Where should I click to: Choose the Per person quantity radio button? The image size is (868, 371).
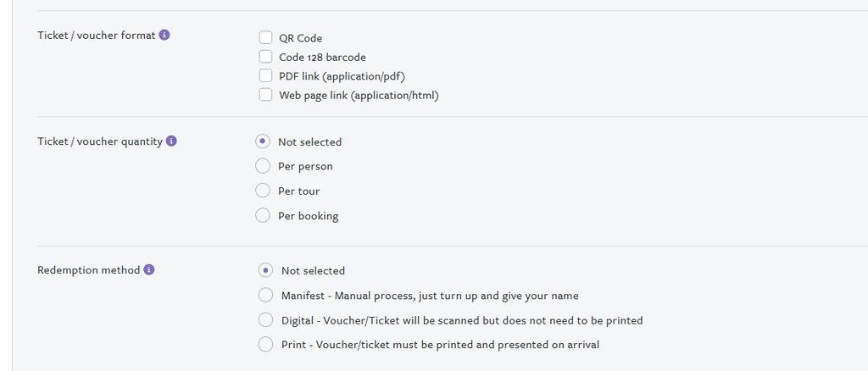tap(263, 166)
